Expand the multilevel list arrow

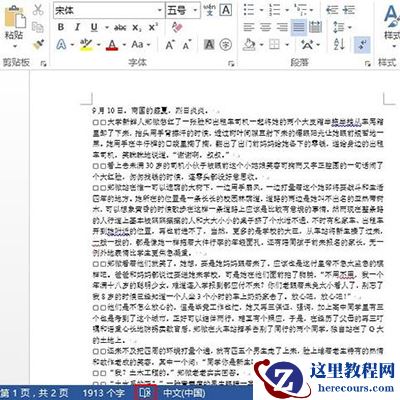(312, 10)
